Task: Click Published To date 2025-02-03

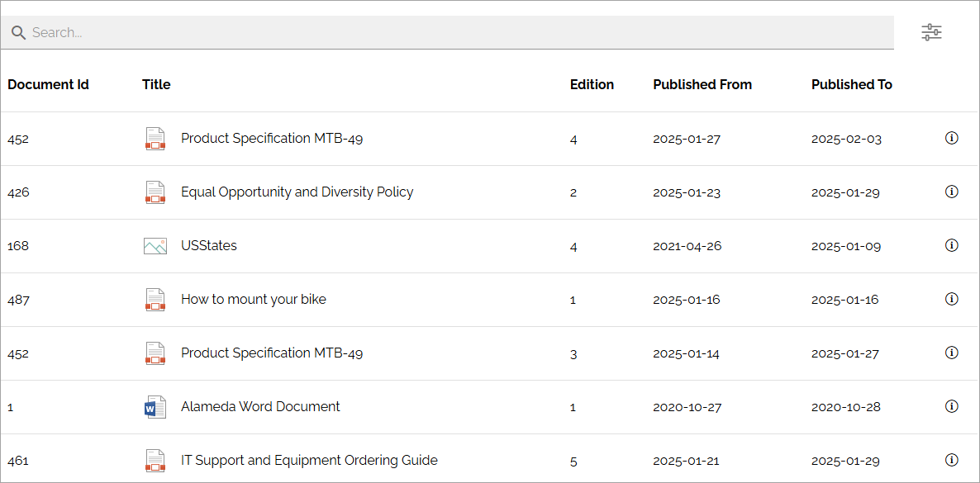Action: (846, 139)
